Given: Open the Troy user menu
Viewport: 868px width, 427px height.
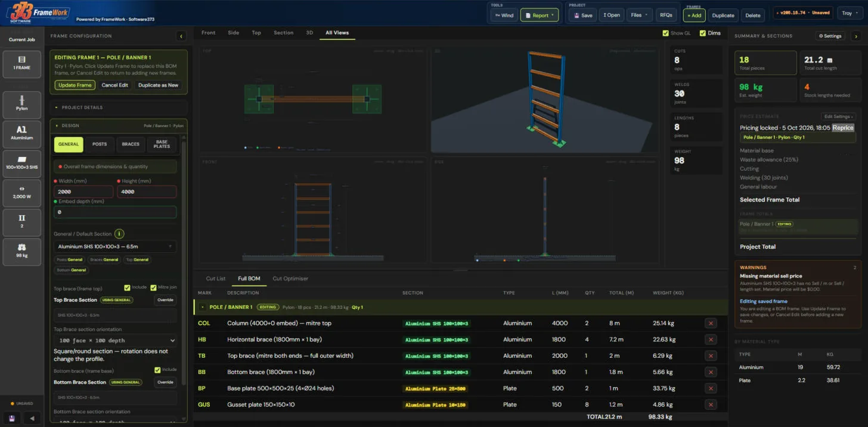Looking at the screenshot, I should coord(849,13).
